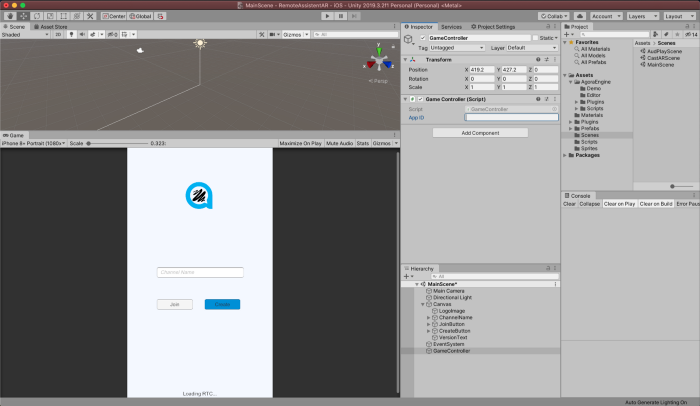Toggle the Static checkbox
This screenshot has width=700, height=406.
(x=535, y=38)
